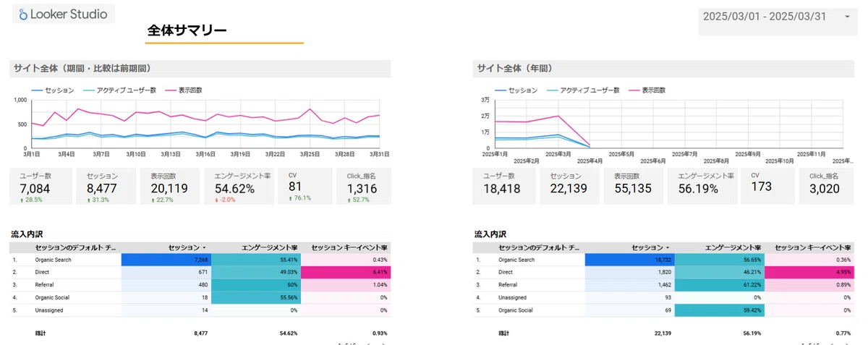The width and height of the screenshot is (868, 345).
Task: Toggle セッション legend in period chart
Action: coord(52,90)
